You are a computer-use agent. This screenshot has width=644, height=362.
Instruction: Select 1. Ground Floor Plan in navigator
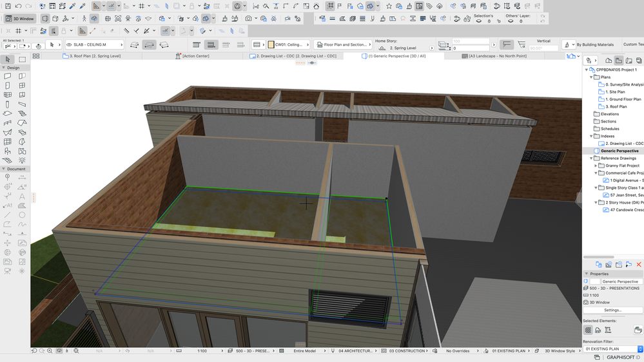tap(623, 99)
